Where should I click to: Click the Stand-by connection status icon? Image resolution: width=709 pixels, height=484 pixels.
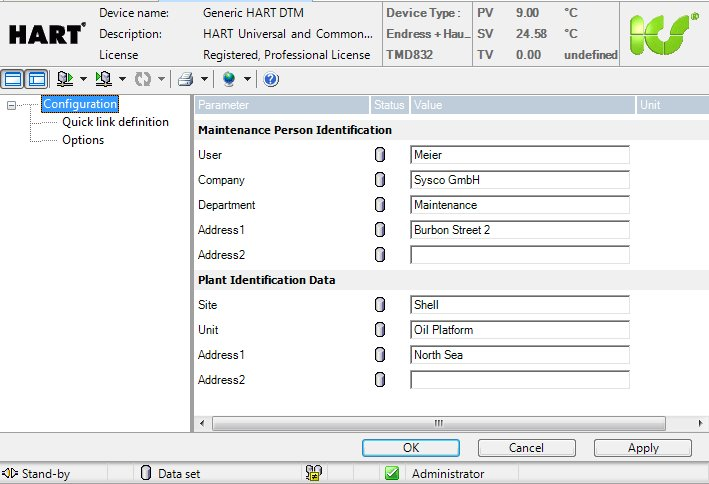pos(11,474)
